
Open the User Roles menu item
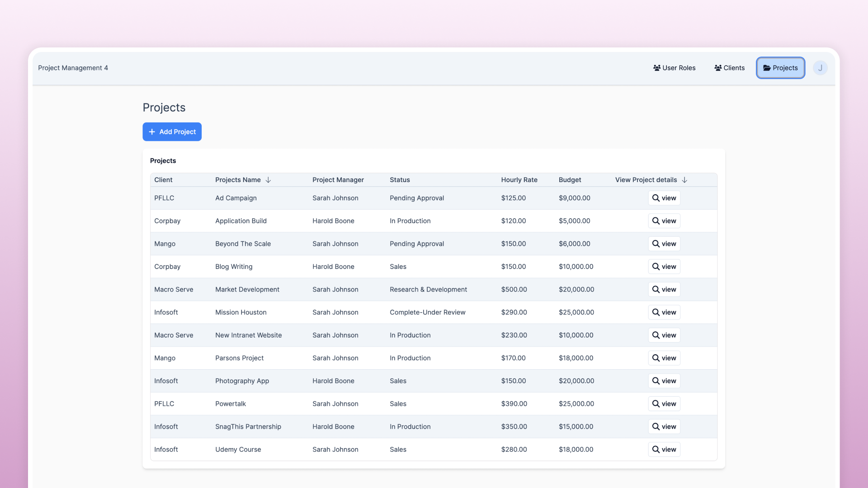(x=674, y=68)
